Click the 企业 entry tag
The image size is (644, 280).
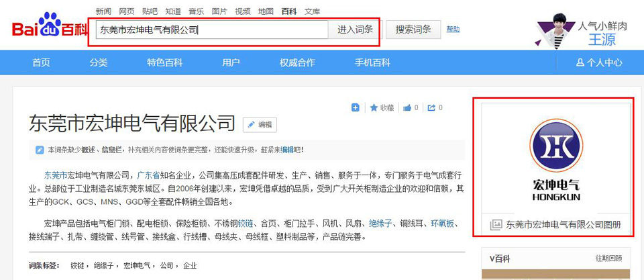190,266
